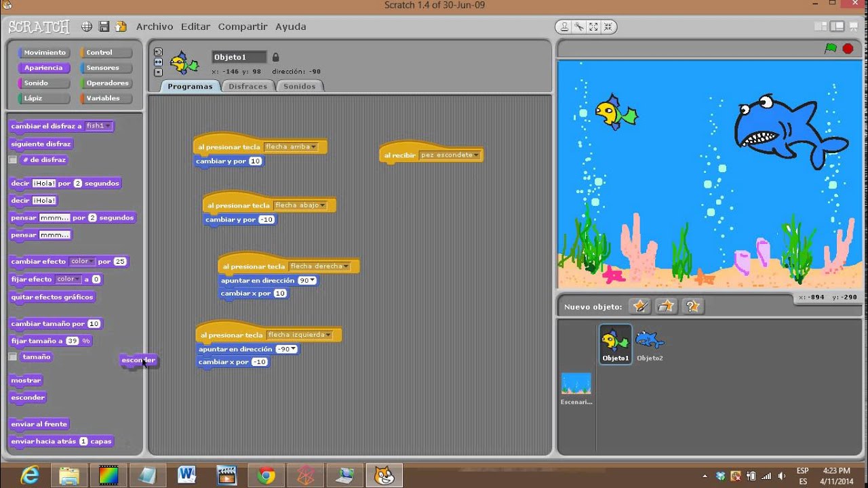
Task: Paint a new sprite button
Action: pos(639,306)
